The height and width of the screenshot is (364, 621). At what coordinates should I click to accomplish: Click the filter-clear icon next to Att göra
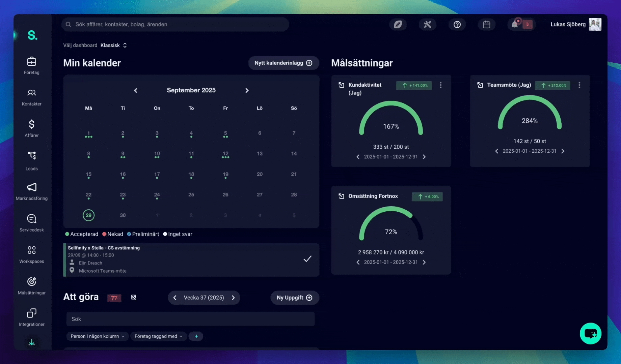click(x=134, y=297)
